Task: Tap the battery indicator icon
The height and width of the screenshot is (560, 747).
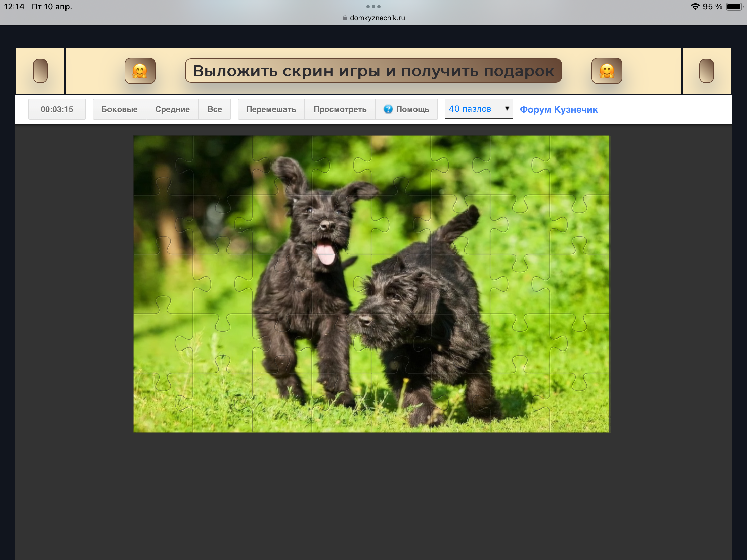Action: click(734, 7)
